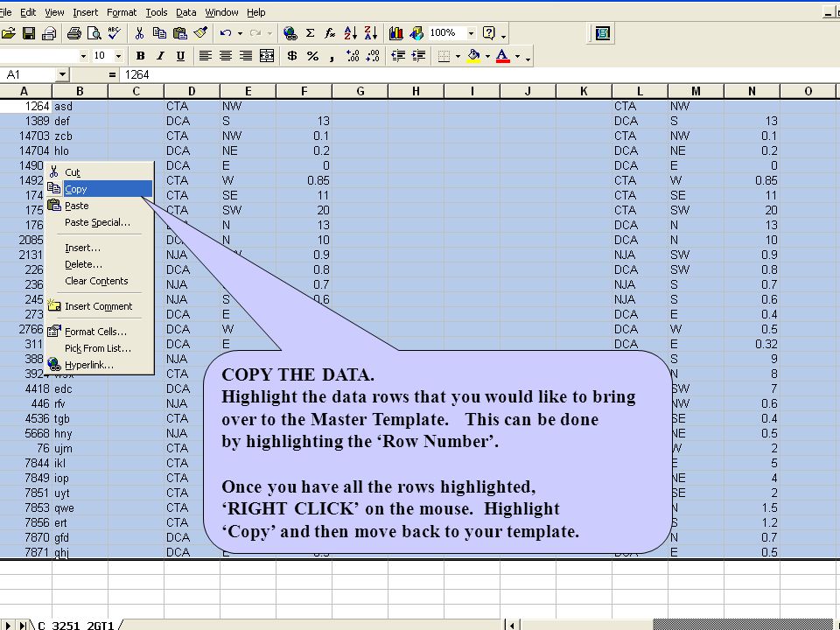Choose Paste Special... in the context menu
This screenshot has width=840, height=630.
tap(100, 222)
